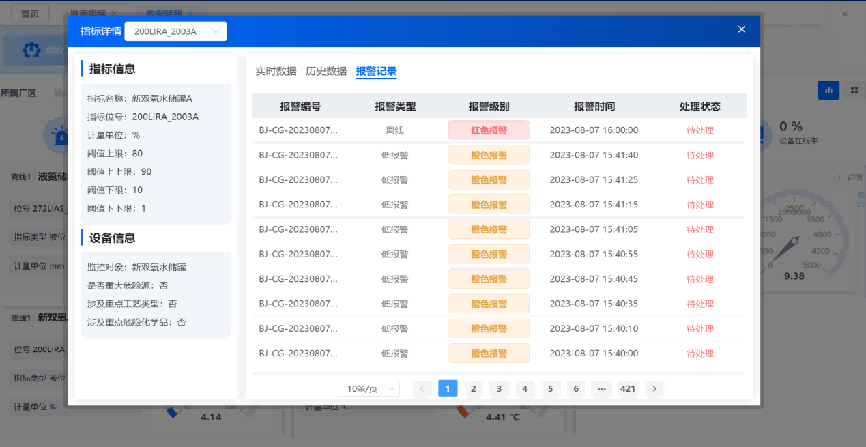The width and height of the screenshot is (866, 447).
Task: Click the 橙色报警 badge in the 15:40:00 row
Action: (489, 353)
